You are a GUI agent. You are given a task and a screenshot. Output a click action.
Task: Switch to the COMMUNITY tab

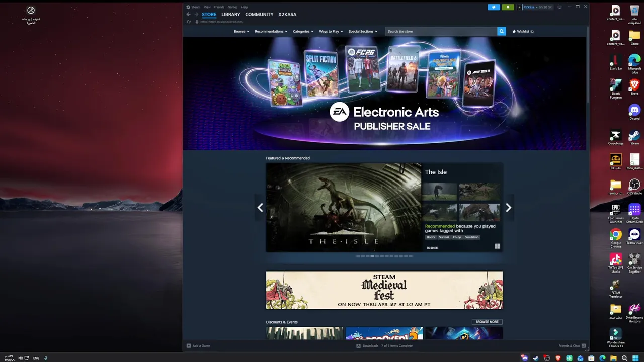click(259, 15)
